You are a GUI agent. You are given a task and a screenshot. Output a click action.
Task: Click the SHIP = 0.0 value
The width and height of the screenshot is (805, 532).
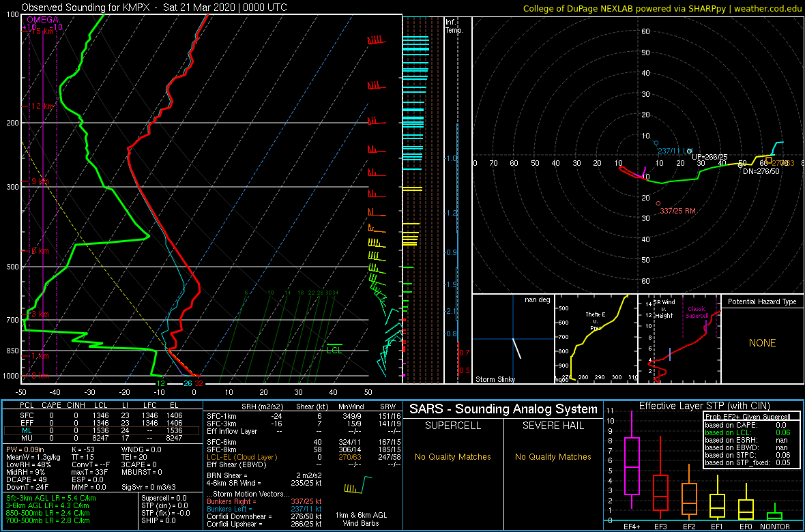(x=159, y=520)
